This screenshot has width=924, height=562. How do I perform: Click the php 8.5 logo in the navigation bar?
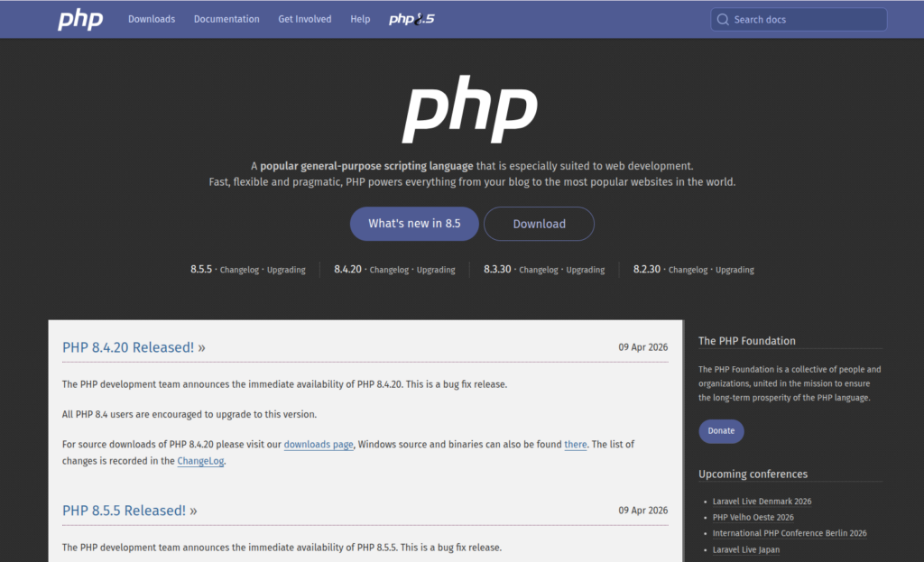(411, 18)
